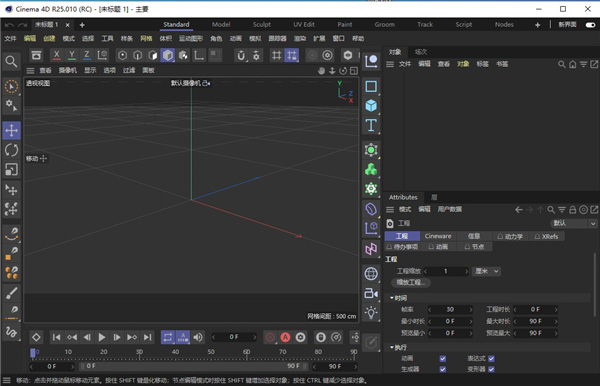Click the Play forward button
The image size is (600, 386).
tap(102, 337)
